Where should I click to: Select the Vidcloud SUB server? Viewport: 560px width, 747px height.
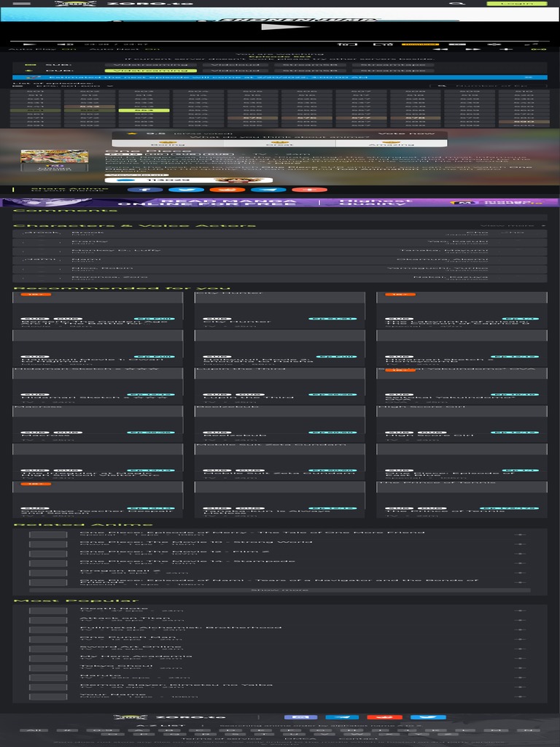[x=225, y=65]
